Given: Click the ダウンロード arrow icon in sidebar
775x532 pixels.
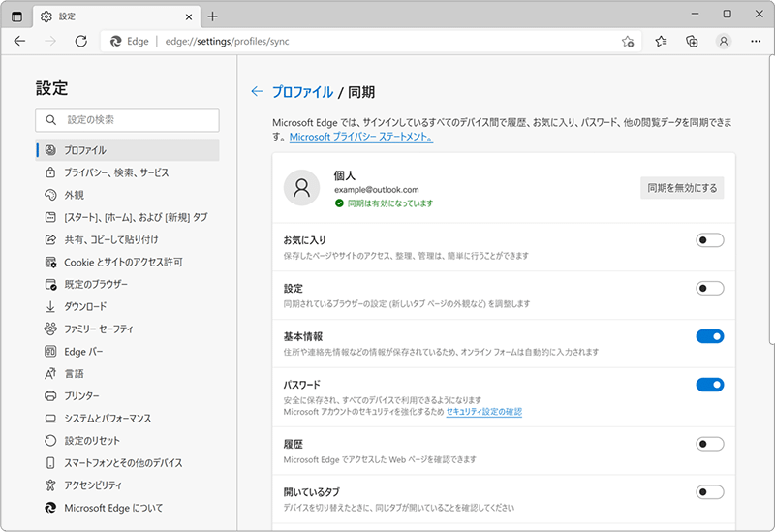Looking at the screenshot, I should (x=50, y=306).
